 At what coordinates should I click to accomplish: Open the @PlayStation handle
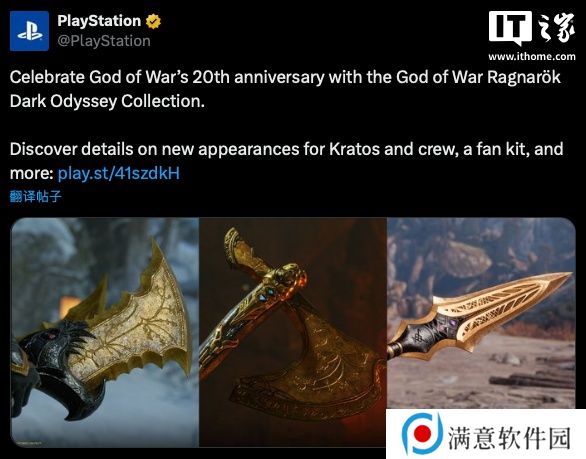tap(104, 41)
